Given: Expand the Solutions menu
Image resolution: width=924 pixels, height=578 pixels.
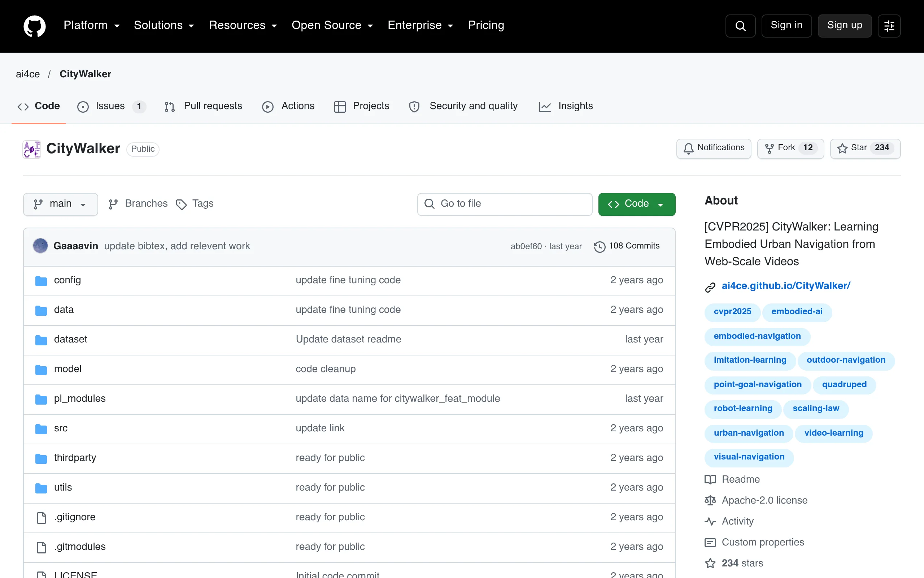Looking at the screenshot, I should click(x=164, y=25).
